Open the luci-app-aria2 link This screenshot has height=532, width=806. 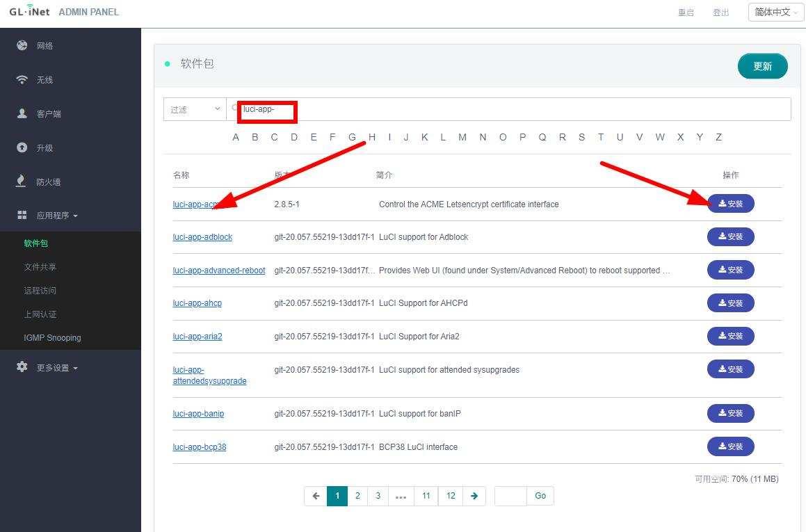[198, 336]
